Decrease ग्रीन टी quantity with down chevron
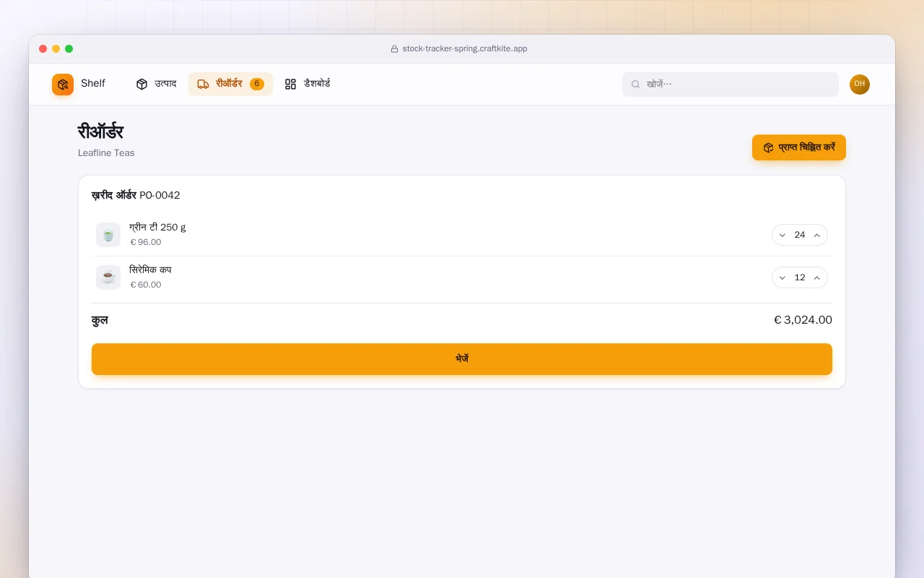The height and width of the screenshot is (578, 924). [x=783, y=235]
